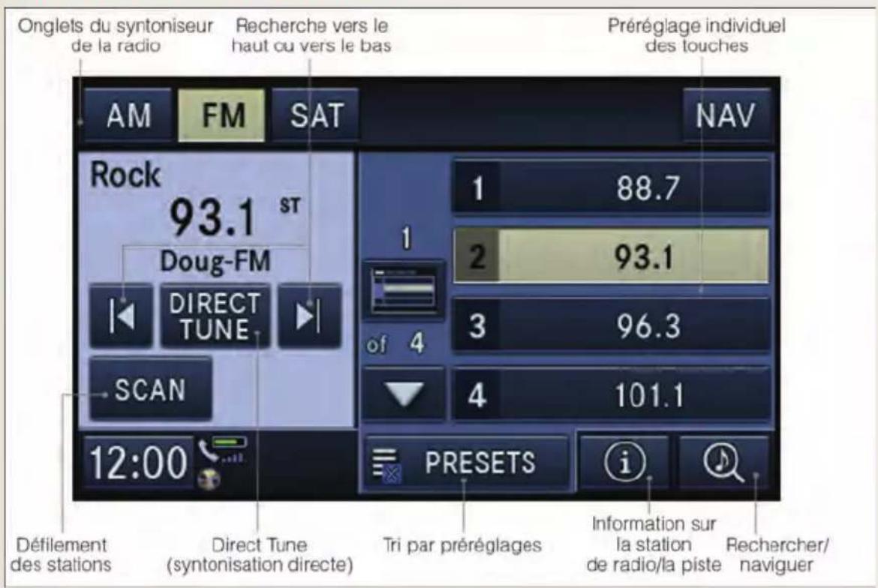Seek up to next station
Image resolution: width=878 pixels, height=588 pixels.
click(309, 316)
